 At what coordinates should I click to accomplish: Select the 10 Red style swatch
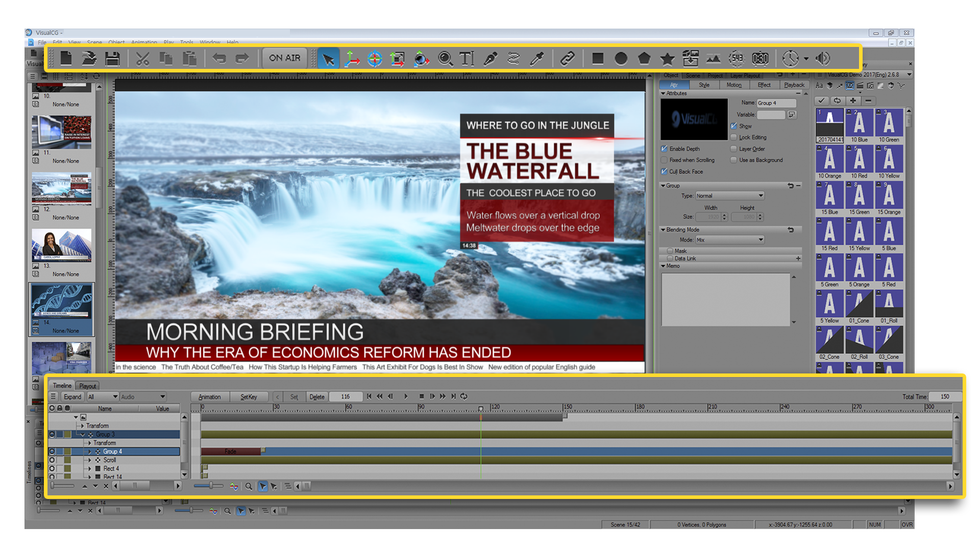coord(859,162)
